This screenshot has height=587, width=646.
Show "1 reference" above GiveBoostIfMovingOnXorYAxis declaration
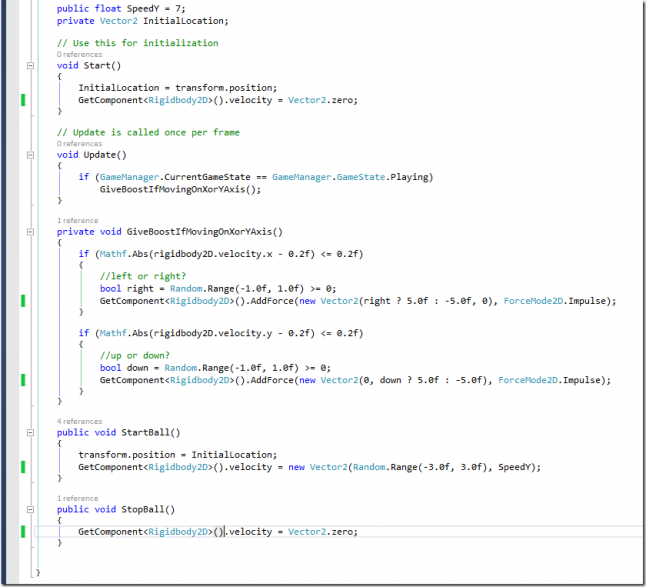point(77,220)
